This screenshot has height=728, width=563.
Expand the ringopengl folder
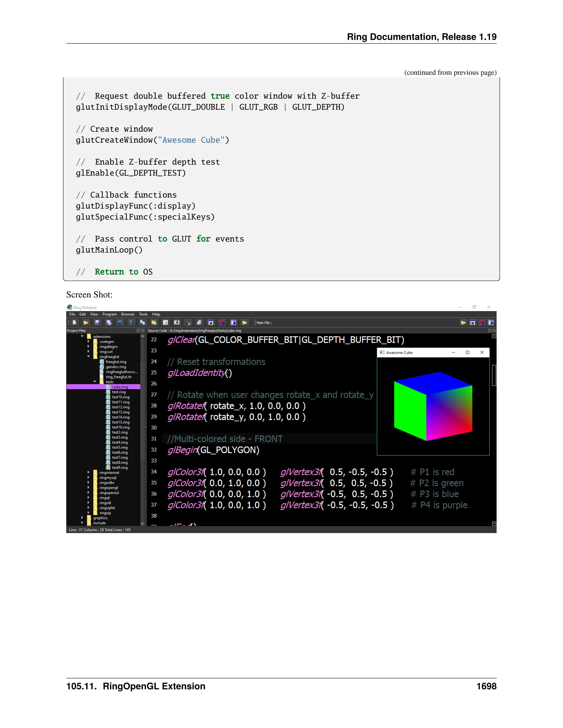tap(89, 487)
